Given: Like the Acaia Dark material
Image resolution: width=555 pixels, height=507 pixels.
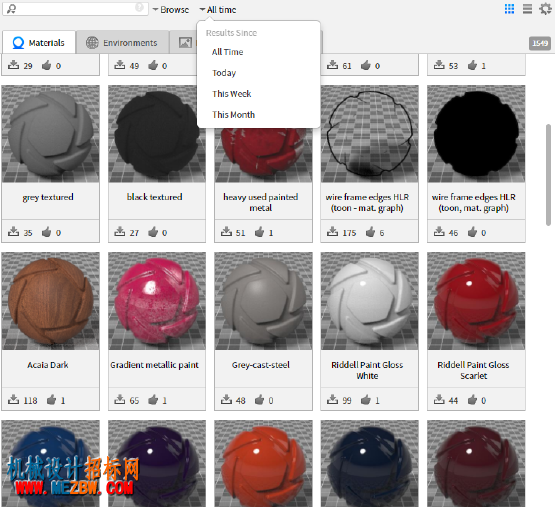Looking at the screenshot, I should coord(52,400).
